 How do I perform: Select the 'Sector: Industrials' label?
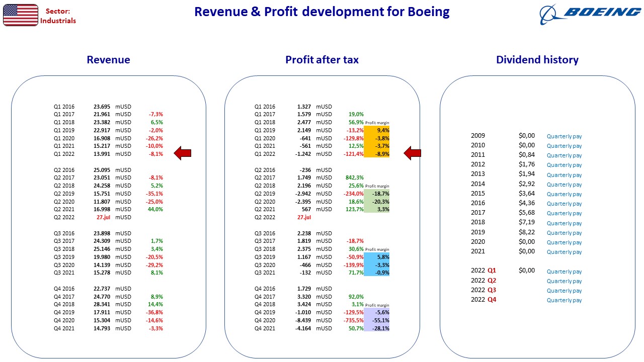tap(58, 16)
